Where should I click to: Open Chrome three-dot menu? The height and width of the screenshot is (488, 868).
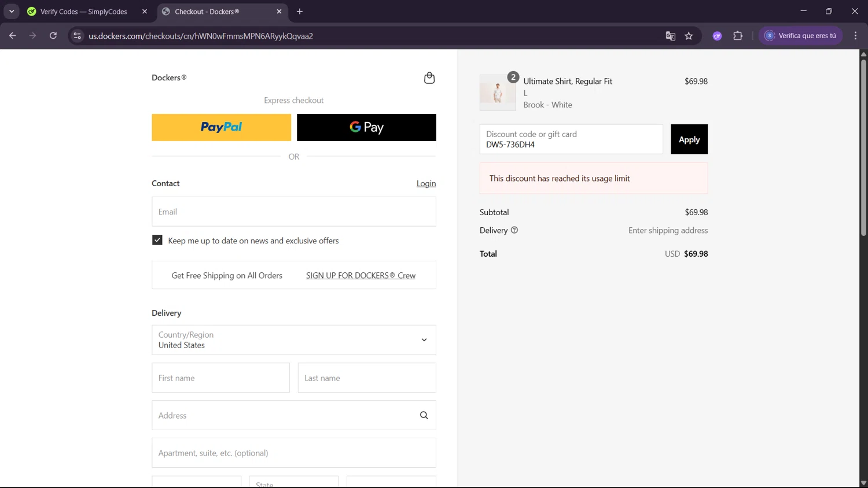pos(855,36)
